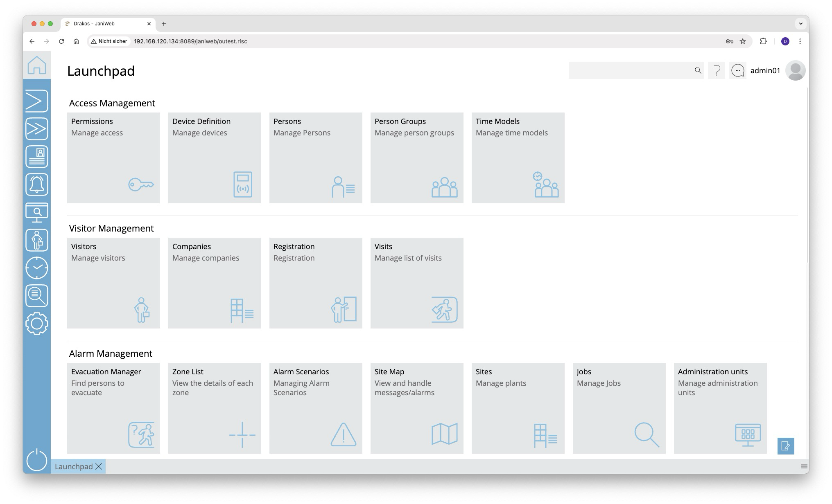The width and height of the screenshot is (832, 504).
Task: Click the edit launchpad pencil button
Action: [785, 446]
